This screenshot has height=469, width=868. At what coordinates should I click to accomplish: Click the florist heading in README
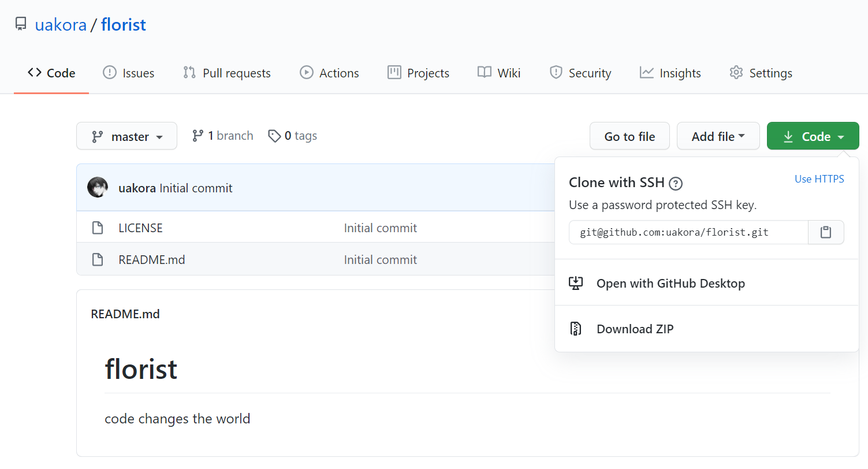(141, 368)
